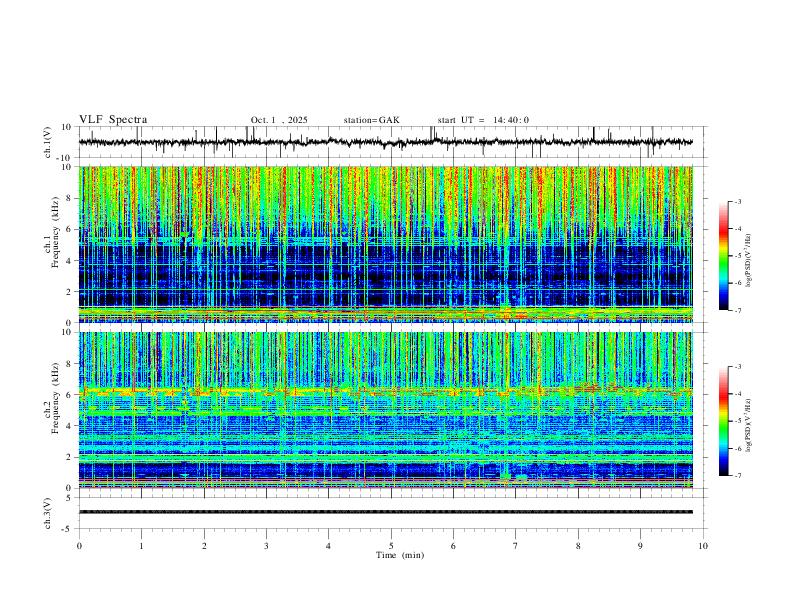This screenshot has height=612, width=792.
Task: Click the "3" tick on the time axis
Action: pyautogui.click(x=266, y=546)
